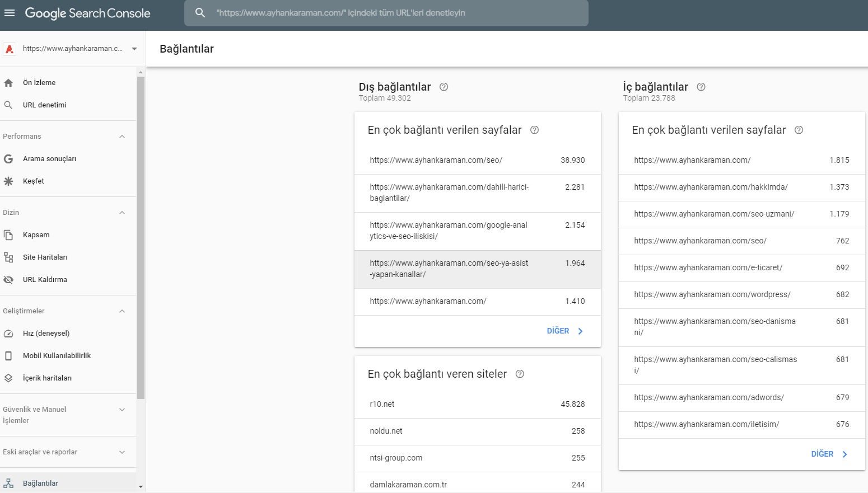Click arrow icon beside external DİĞER
Screen dimensions: 868x493
(580, 331)
